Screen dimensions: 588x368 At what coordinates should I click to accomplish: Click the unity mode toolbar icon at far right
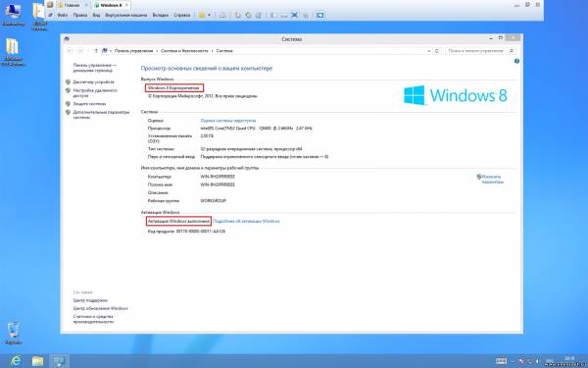tap(319, 16)
